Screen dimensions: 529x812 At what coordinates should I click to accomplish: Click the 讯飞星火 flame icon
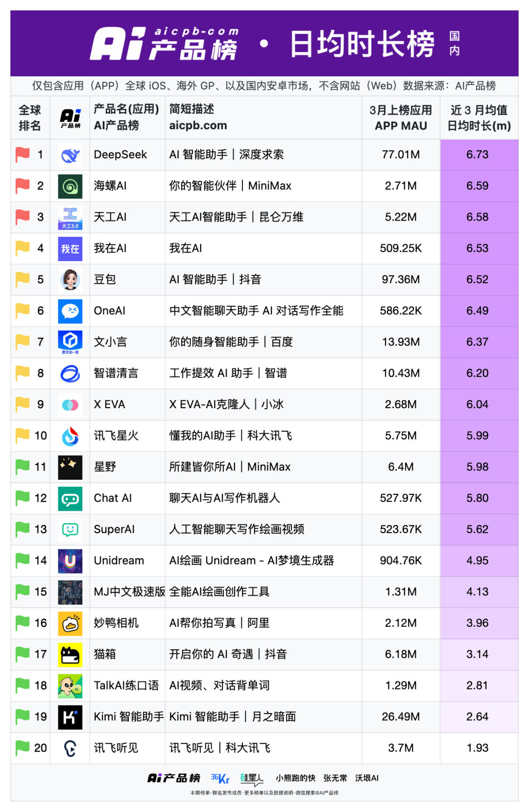click(70, 436)
